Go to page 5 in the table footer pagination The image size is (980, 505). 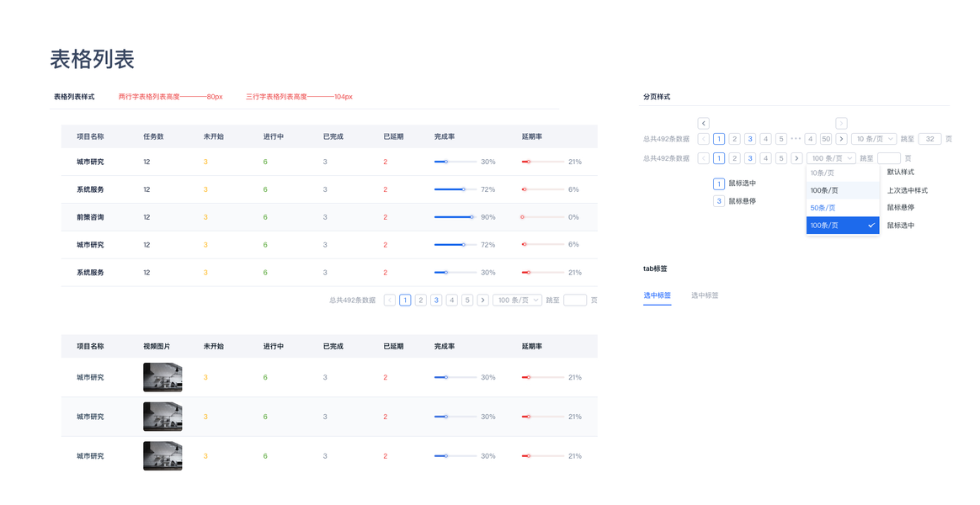(x=467, y=300)
